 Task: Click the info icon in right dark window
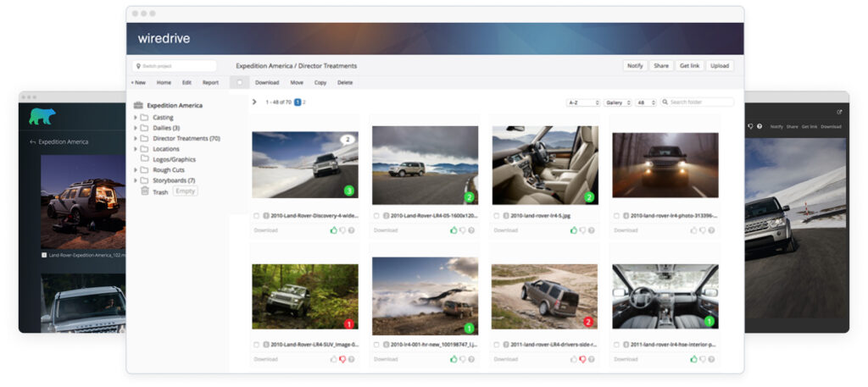point(759,127)
